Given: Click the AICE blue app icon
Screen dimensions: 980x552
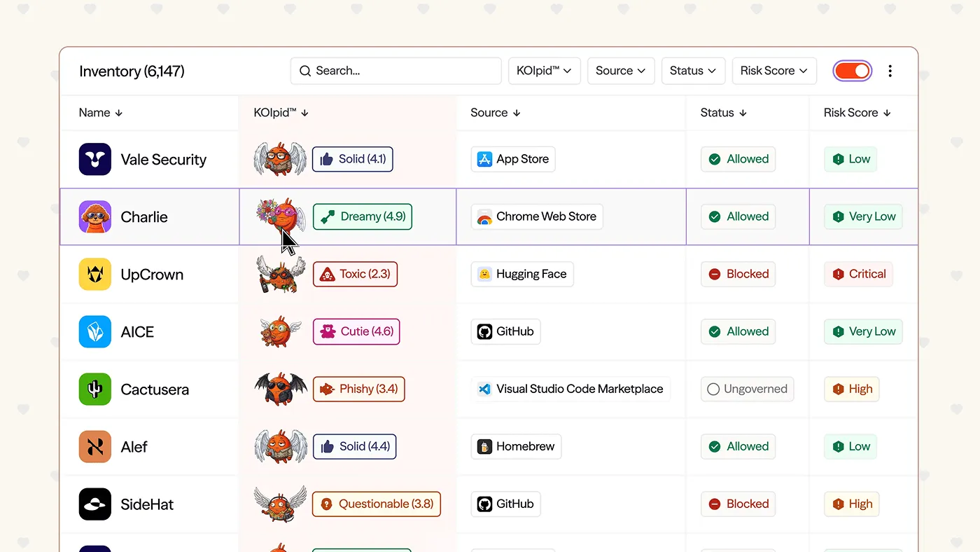Looking at the screenshot, I should (x=95, y=331).
